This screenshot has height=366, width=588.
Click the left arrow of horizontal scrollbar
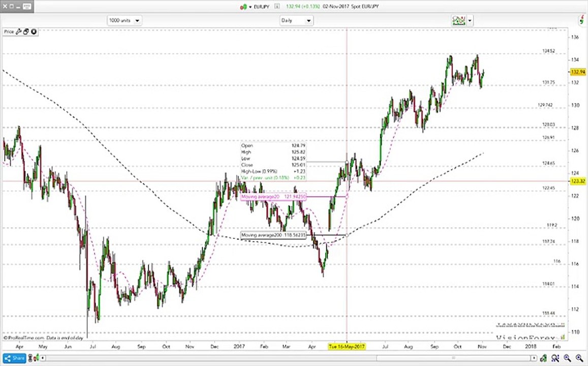pyautogui.click(x=43, y=358)
